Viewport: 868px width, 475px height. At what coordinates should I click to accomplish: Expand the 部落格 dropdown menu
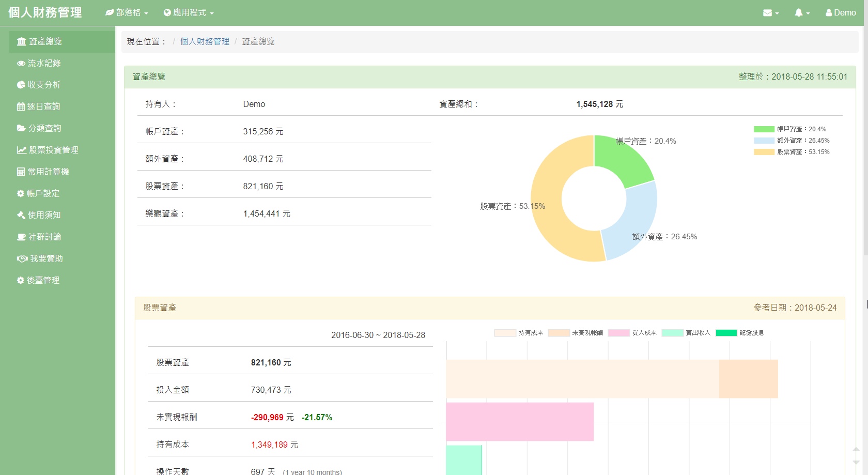(127, 12)
